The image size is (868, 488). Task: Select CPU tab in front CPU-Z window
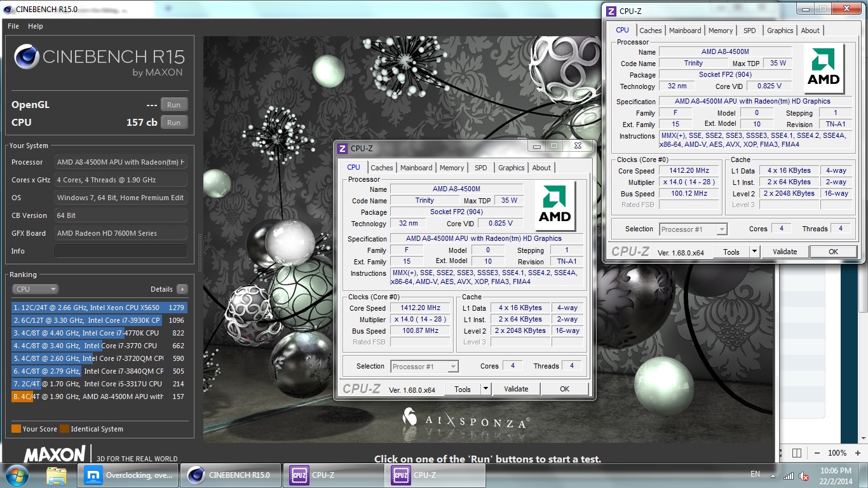[354, 167]
